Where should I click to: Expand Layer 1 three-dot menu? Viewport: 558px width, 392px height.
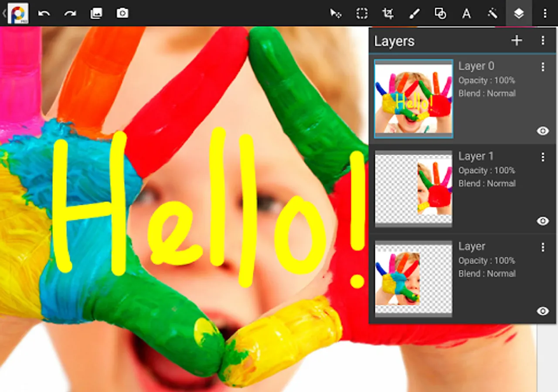coord(543,157)
